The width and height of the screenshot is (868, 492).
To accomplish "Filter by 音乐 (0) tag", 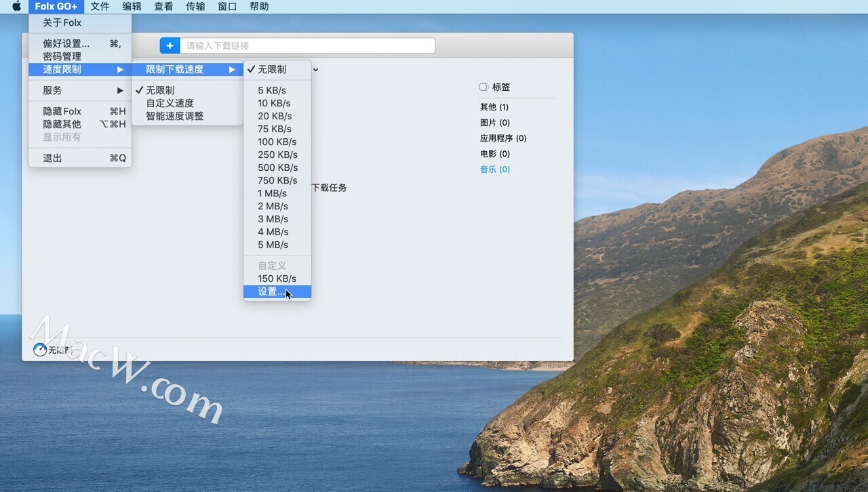I will (x=495, y=169).
